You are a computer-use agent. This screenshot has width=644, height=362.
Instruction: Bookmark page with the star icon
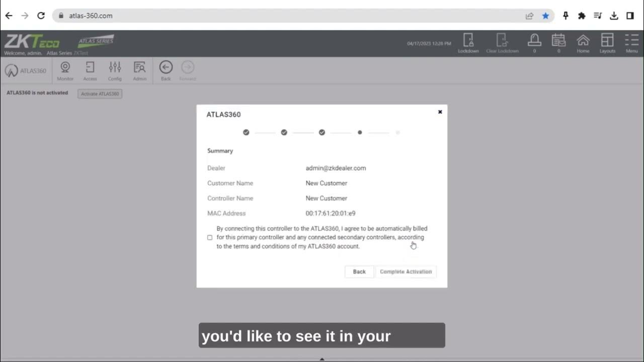545,16
